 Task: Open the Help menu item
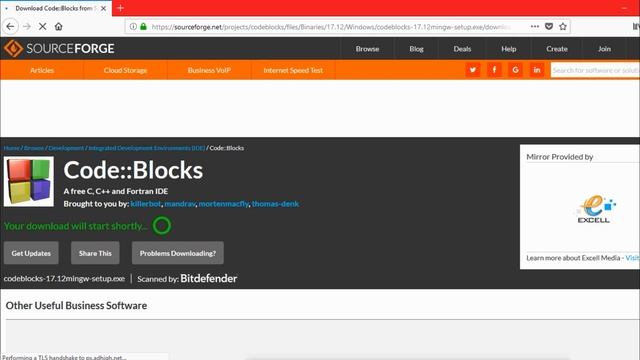509,49
